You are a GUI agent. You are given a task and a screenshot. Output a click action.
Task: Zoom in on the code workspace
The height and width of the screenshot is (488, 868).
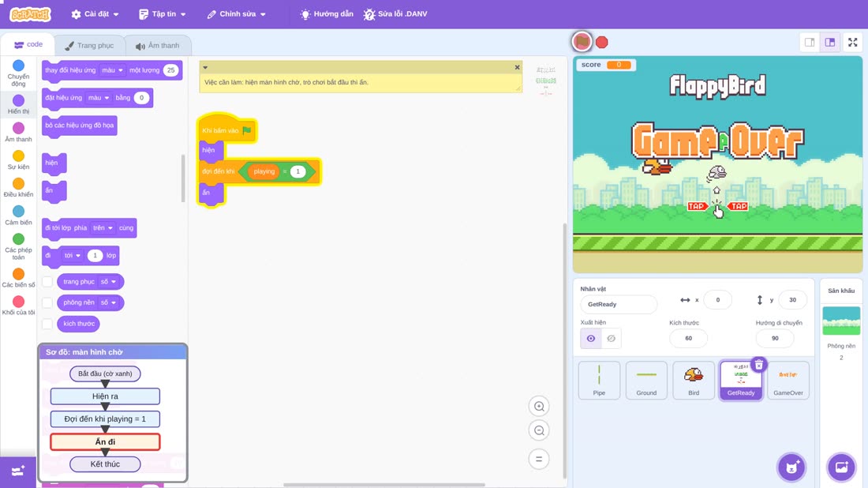tap(539, 406)
